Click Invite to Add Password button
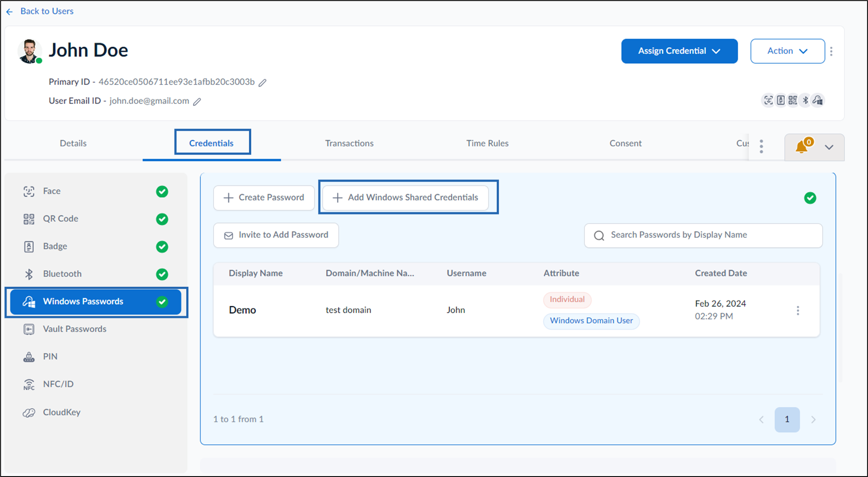868x477 pixels. point(276,235)
